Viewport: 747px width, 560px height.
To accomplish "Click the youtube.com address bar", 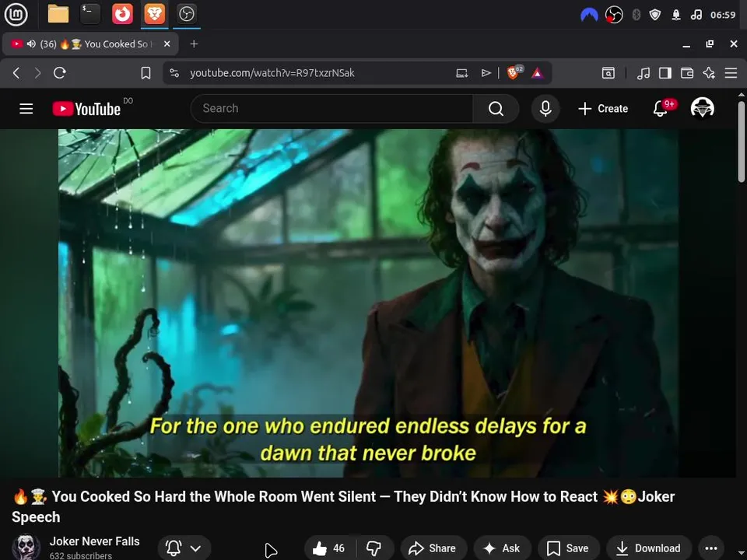I will (272, 73).
